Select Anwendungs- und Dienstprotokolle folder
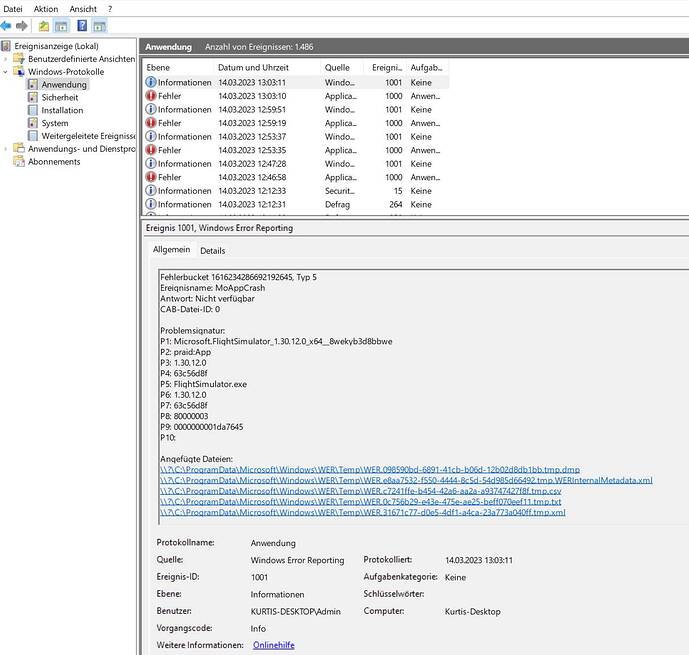This screenshot has height=655, width=689. click(x=82, y=149)
